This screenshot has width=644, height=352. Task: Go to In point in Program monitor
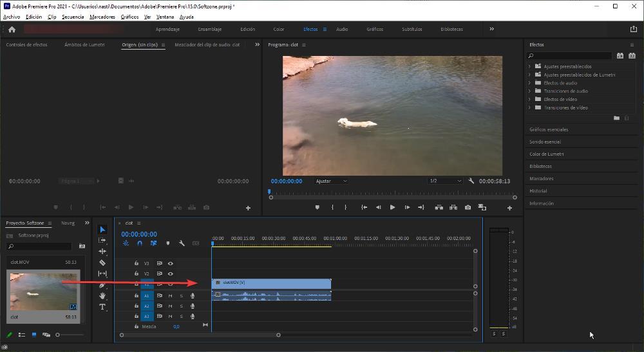[364, 208]
